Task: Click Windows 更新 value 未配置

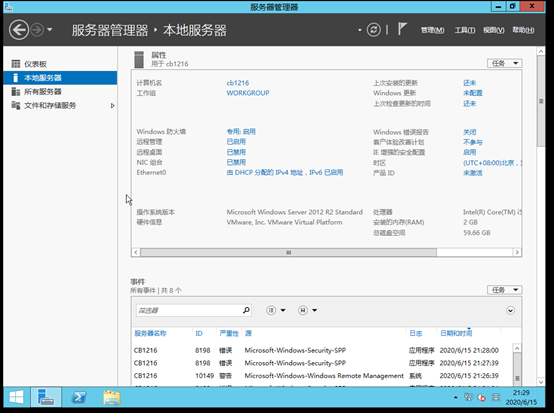Action: [473, 93]
